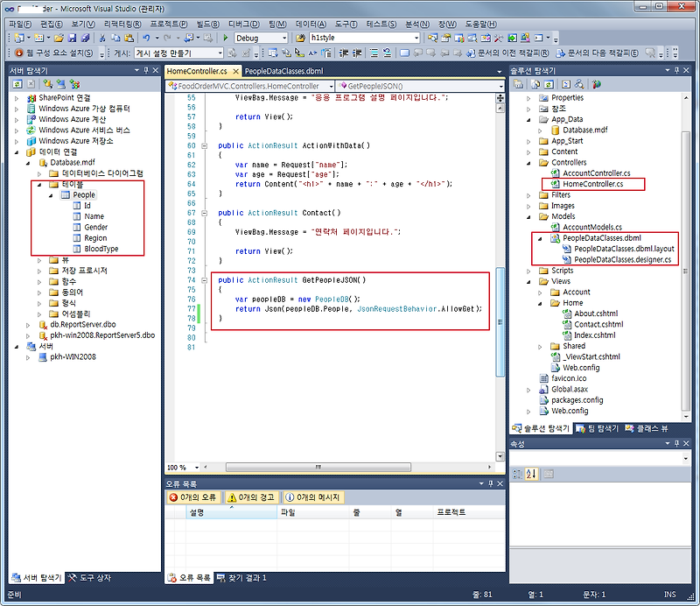Viewport: 700px width, 606px height.
Task: Collapse the GetPeopleJSON method outline in editor
Action: [204, 280]
